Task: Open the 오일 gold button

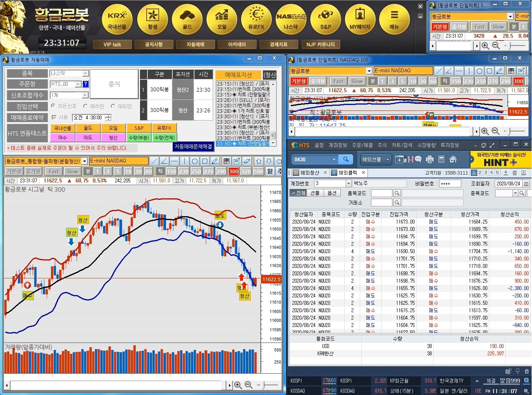Action: (222, 19)
